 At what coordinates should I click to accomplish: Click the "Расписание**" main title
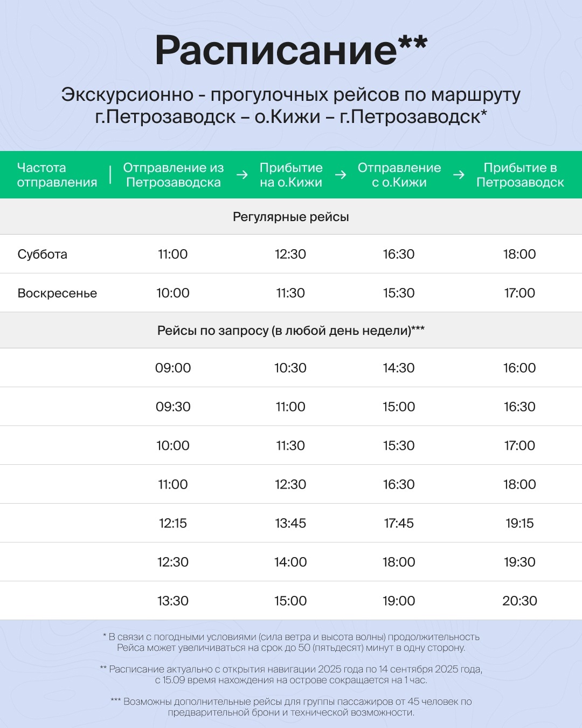291,50
